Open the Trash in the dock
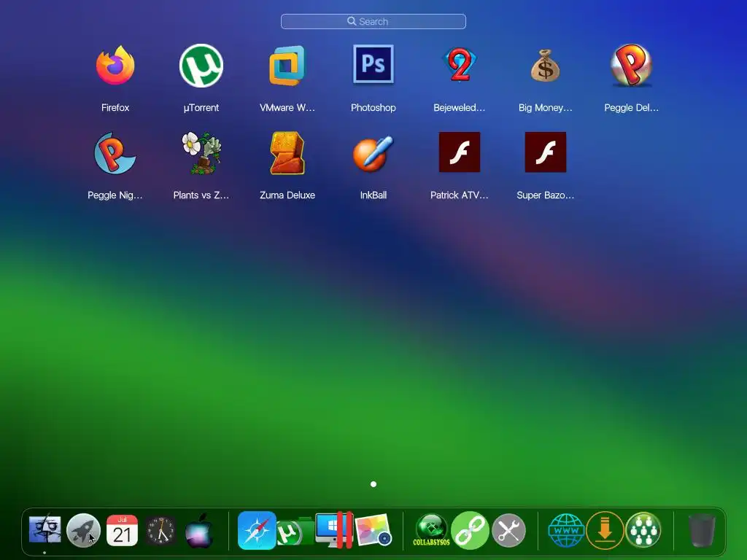The image size is (747, 560). (702, 530)
